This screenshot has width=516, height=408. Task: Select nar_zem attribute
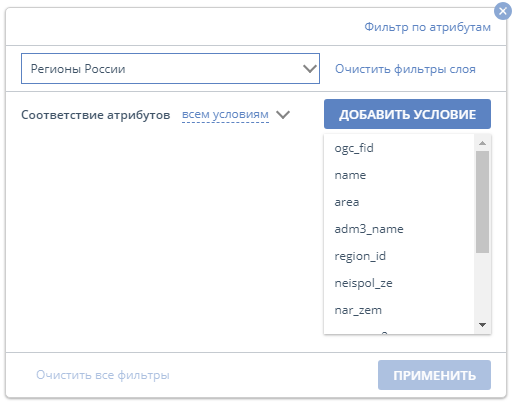click(399, 310)
